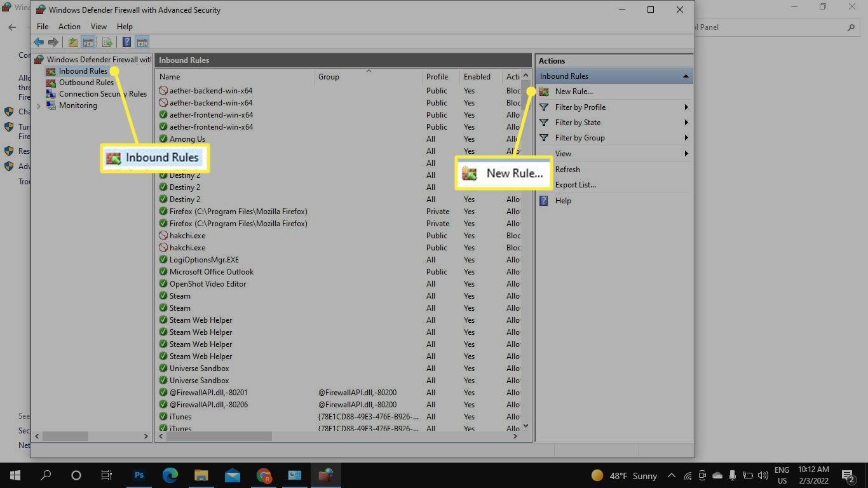
Task: Click the firewall app icon in the taskbar
Action: tap(325, 475)
